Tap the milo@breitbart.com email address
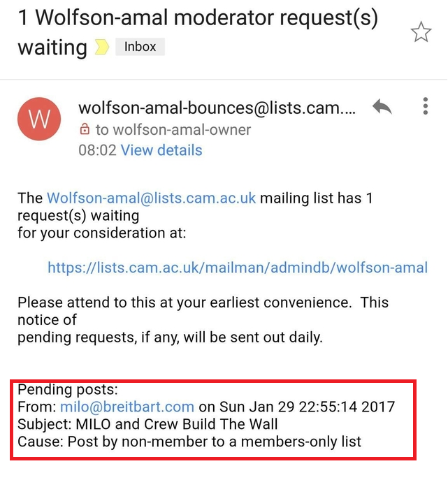The image size is (448, 480). click(x=127, y=407)
